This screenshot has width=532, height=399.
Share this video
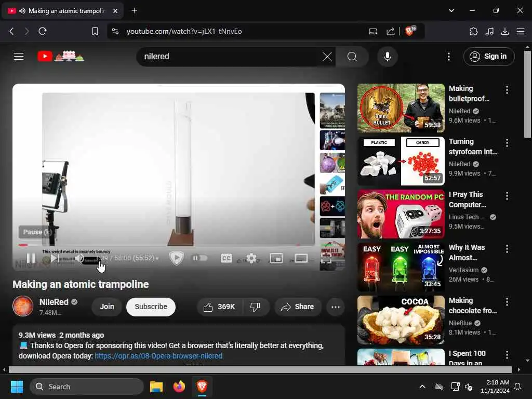click(x=298, y=307)
